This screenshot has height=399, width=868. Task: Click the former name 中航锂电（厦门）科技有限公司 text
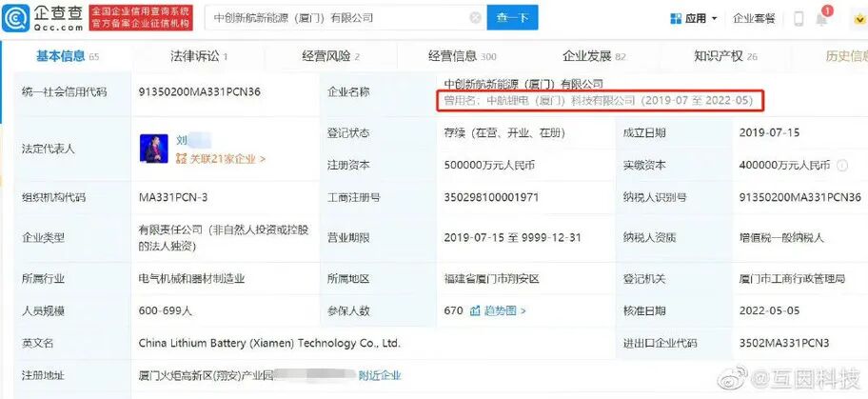[x=561, y=101]
